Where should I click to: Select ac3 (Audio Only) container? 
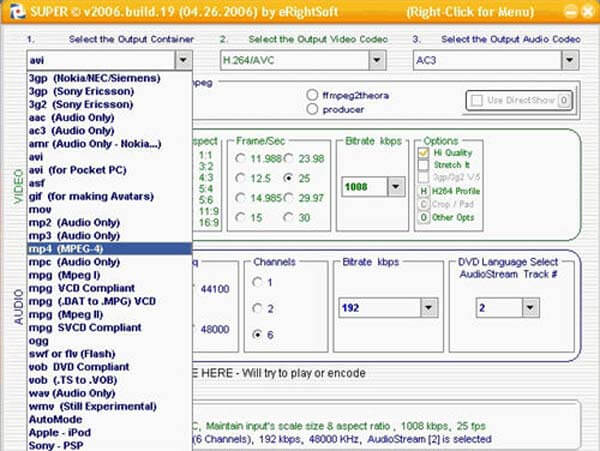tap(109, 130)
